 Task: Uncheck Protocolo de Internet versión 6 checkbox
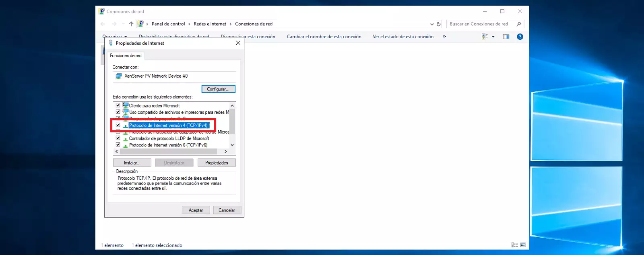[118, 145]
